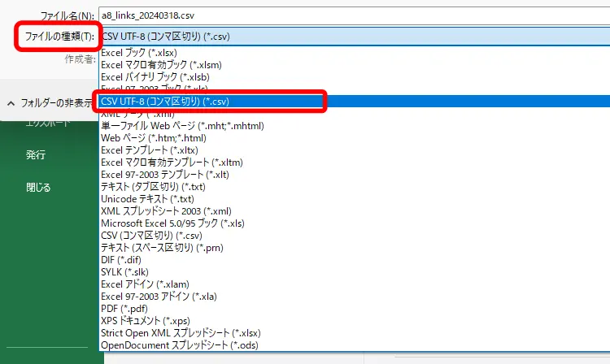Pick XML スプレッドシート 2003 (*.xml)

166,211
